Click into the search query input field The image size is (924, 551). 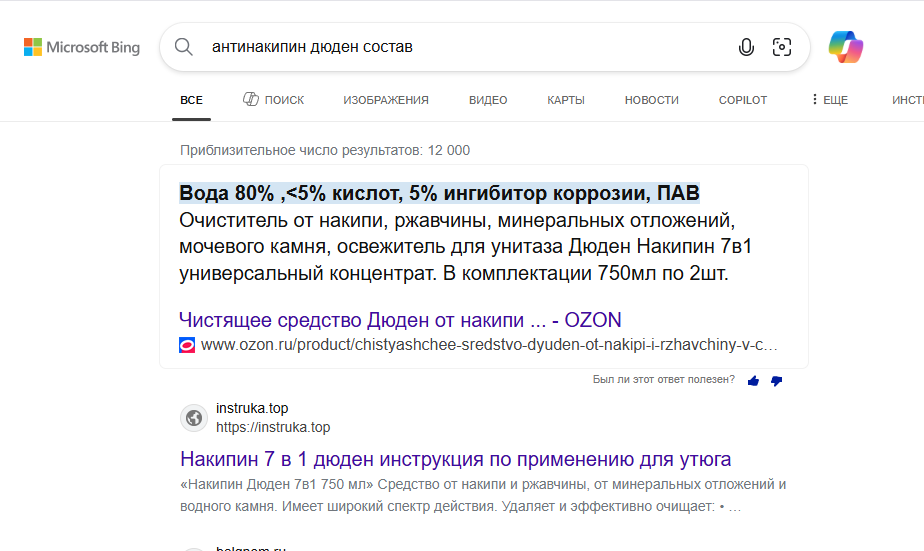click(x=460, y=47)
